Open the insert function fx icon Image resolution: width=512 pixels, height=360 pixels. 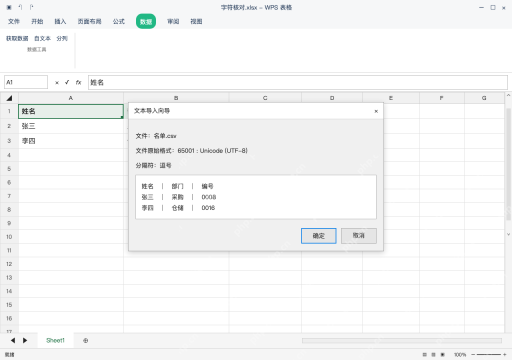coord(78,82)
